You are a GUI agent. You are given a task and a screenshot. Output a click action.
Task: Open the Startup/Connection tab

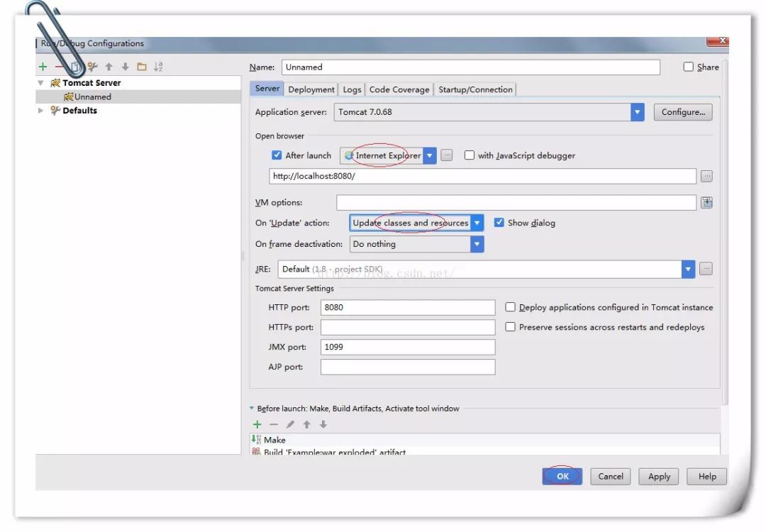pos(475,89)
